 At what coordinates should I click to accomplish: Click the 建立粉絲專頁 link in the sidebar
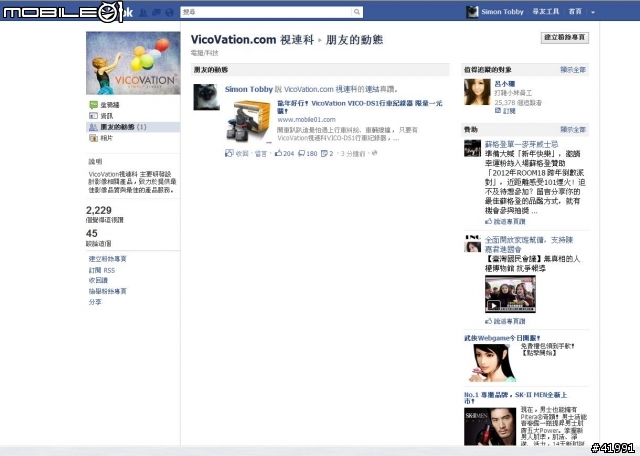[x=108, y=259]
